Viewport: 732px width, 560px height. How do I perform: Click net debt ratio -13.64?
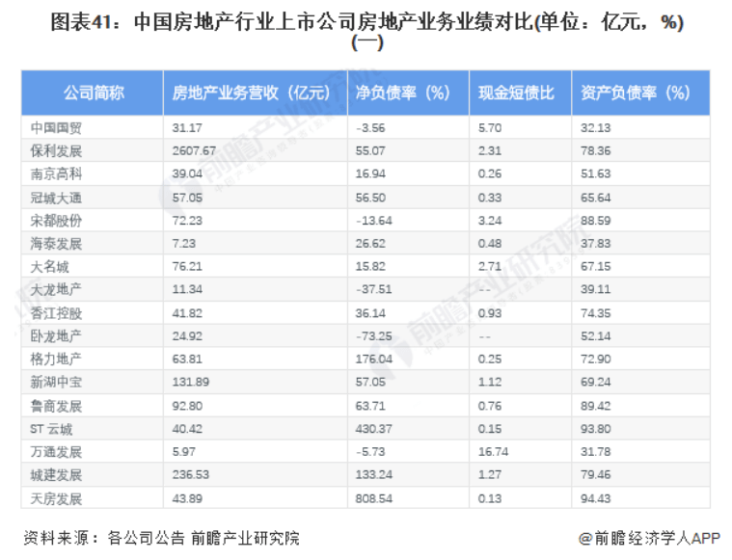point(374,221)
